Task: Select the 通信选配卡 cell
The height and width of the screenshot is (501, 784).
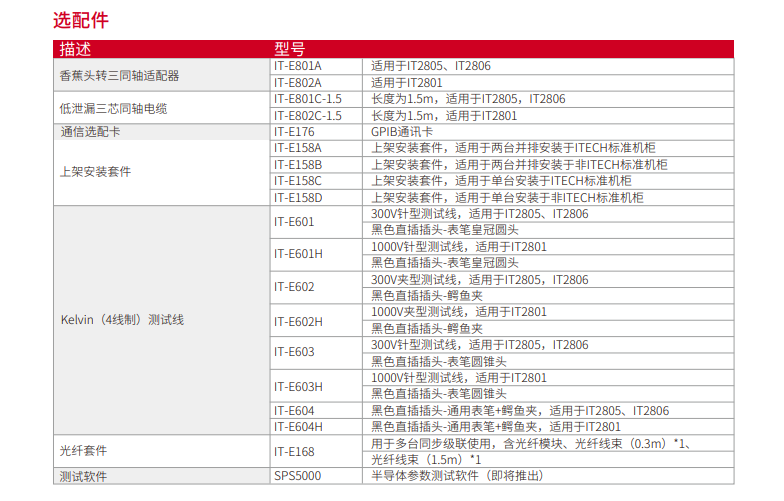Action: coord(162,132)
